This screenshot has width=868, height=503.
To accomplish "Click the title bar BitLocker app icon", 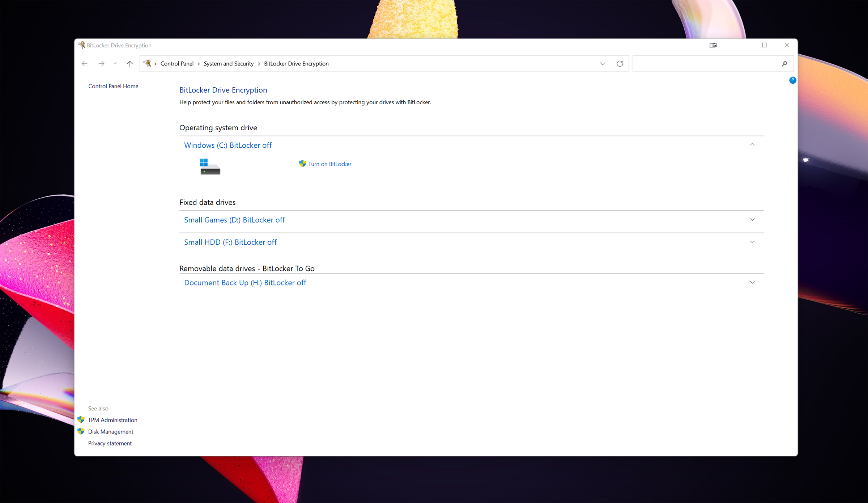I will coord(82,45).
